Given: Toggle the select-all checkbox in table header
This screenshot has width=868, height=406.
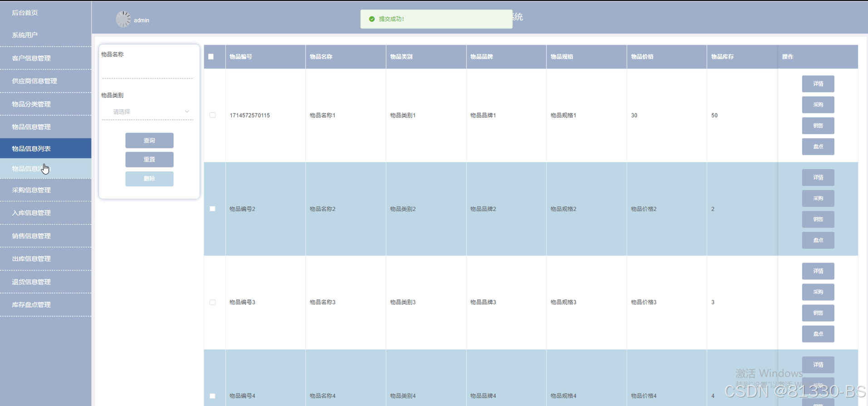Looking at the screenshot, I should click(211, 57).
